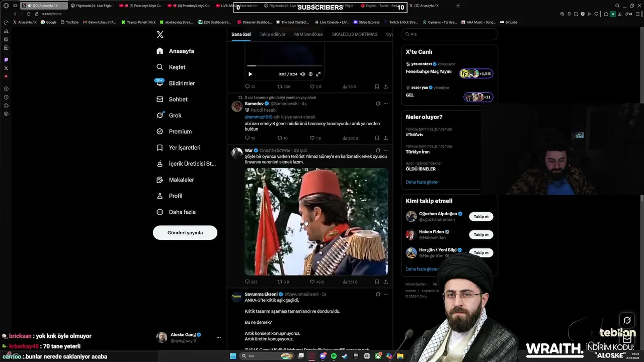
Task: Switch to MrM Sendikası tab
Action: point(308,34)
